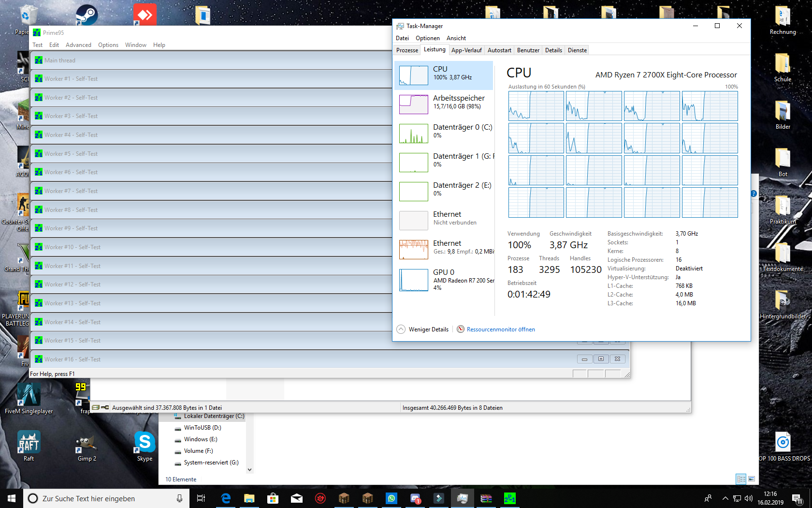Open the Steam desktop shortcut
Image resolution: width=812 pixels, height=508 pixels.
tap(87, 15)
